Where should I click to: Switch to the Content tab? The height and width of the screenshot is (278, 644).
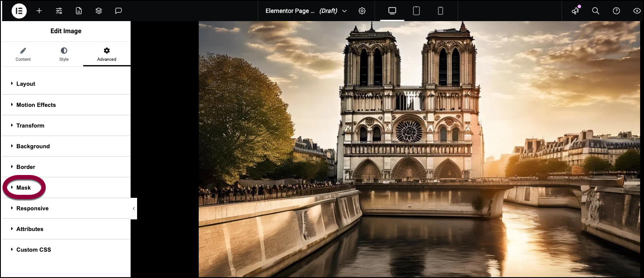point(23,54)
